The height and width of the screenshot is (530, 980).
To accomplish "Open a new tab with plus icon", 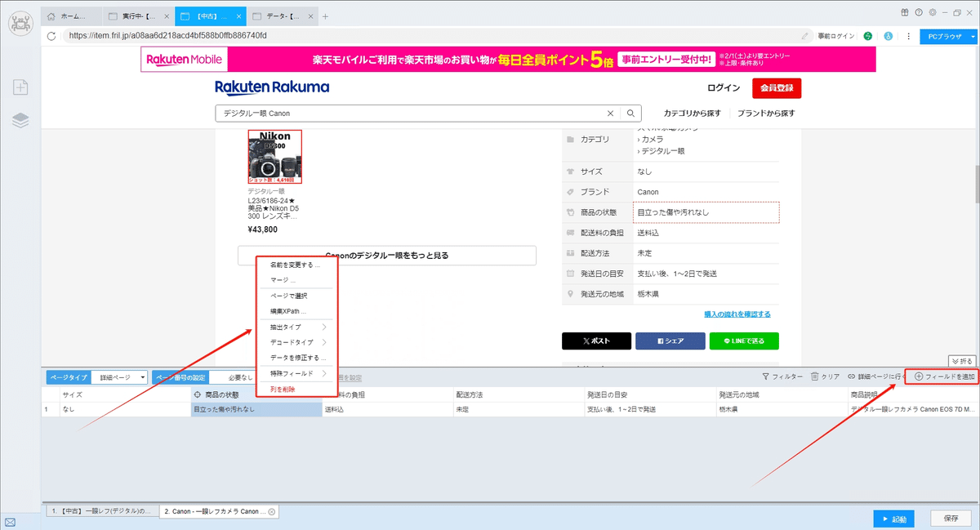I will pyautogui.click(x=325, y=16).
